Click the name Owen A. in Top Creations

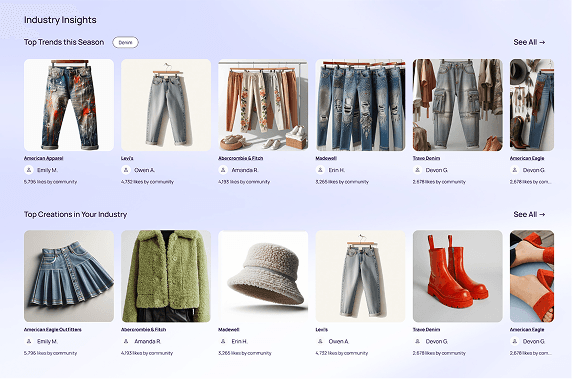click(x=339, y=341)
